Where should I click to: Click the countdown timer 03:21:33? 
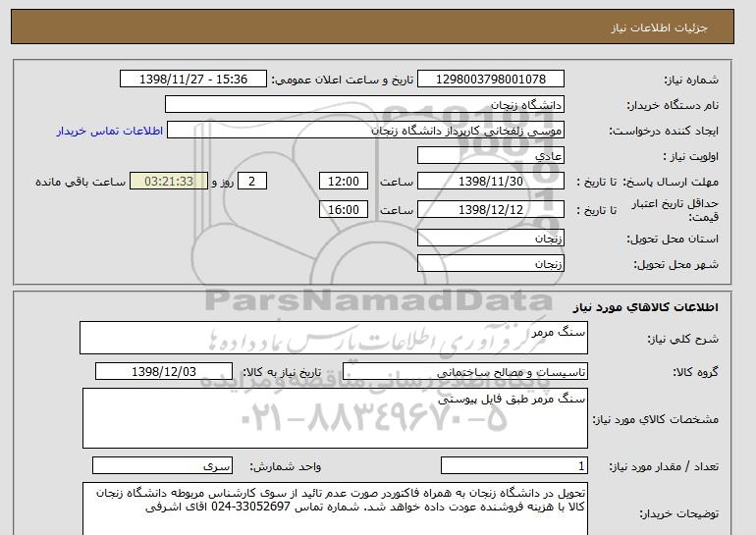pyautogui.click(x=169, y=182)
